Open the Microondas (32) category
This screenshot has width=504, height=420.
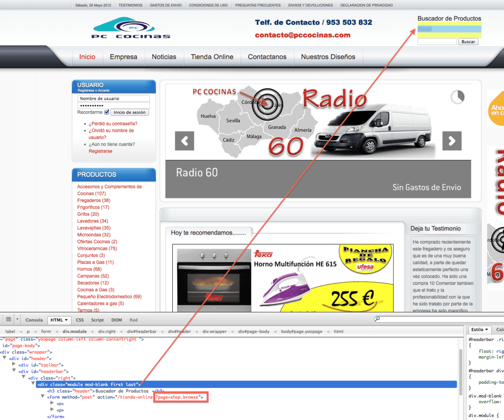(x=93, y=235)
